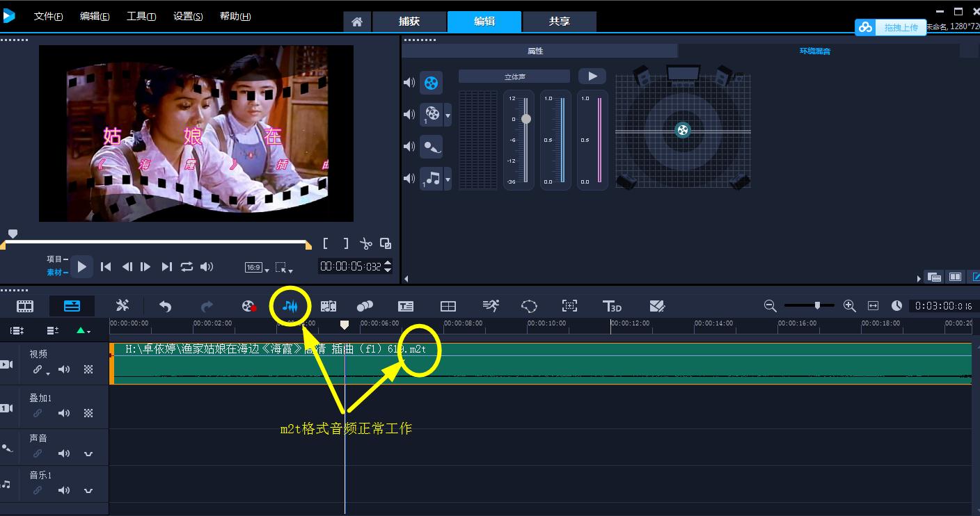Click the Record/Capture option icon

[248, 306]
